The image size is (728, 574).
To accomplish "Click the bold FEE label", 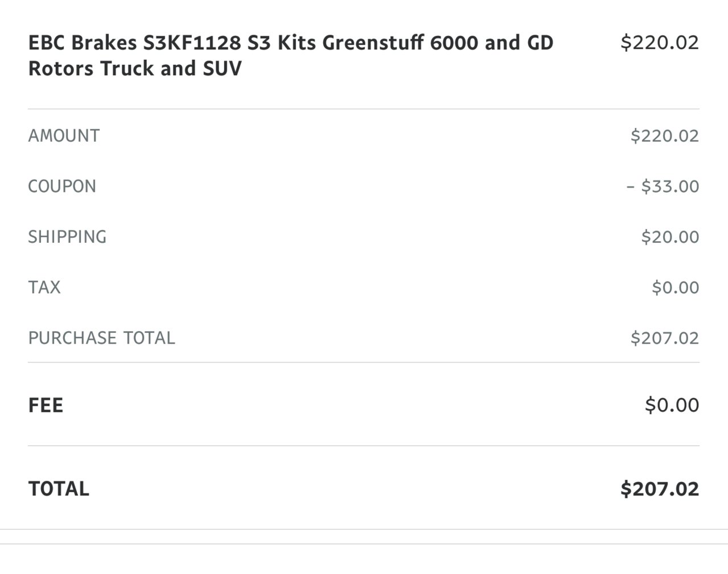I will tap(46, 405).
